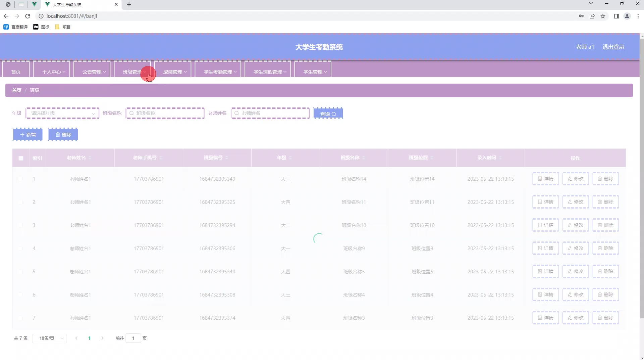Open the browser three-dot menu
Screen dimensions: 644x360
tap(638, 16)
